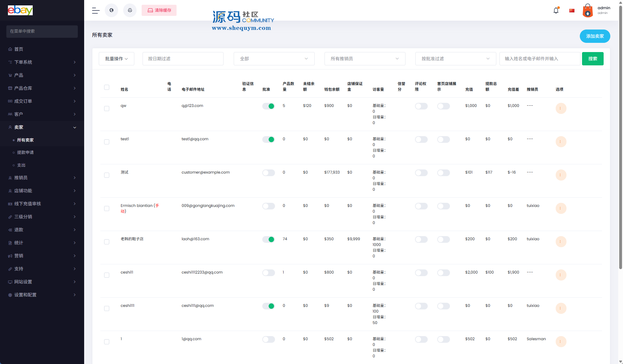Click the printer icon in top bar
Screen dimensions: 623x364
point(130,10)
